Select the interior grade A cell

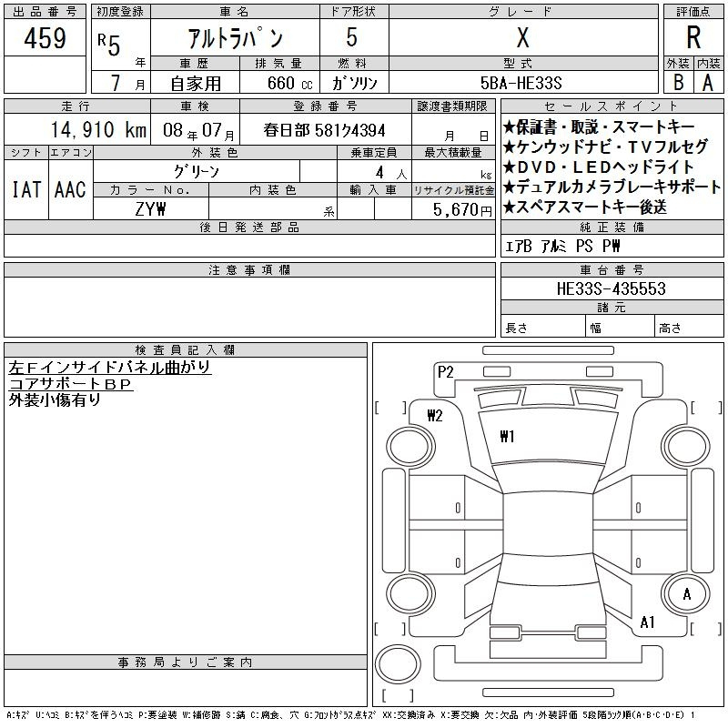[x=707, y=82]
